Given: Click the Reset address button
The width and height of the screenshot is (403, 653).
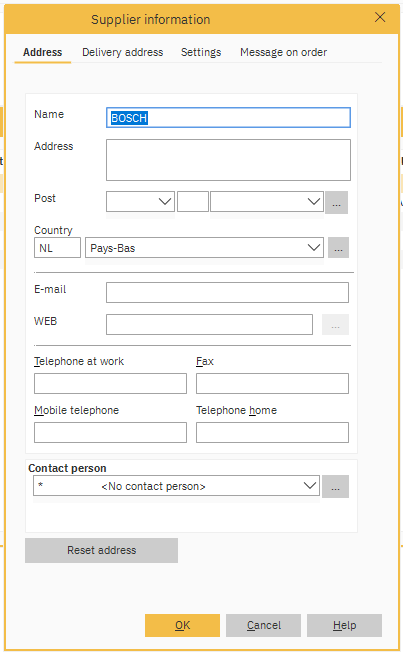Looking at the screenshot, I should pyautogui.click(x=102, y=550).
